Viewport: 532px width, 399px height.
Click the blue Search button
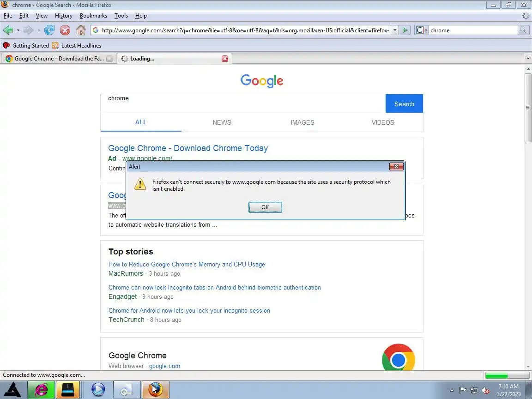pos(404,103)
